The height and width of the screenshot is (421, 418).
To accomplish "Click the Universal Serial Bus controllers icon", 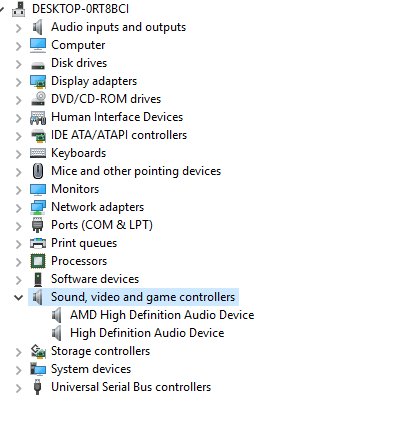I will 38,387.
